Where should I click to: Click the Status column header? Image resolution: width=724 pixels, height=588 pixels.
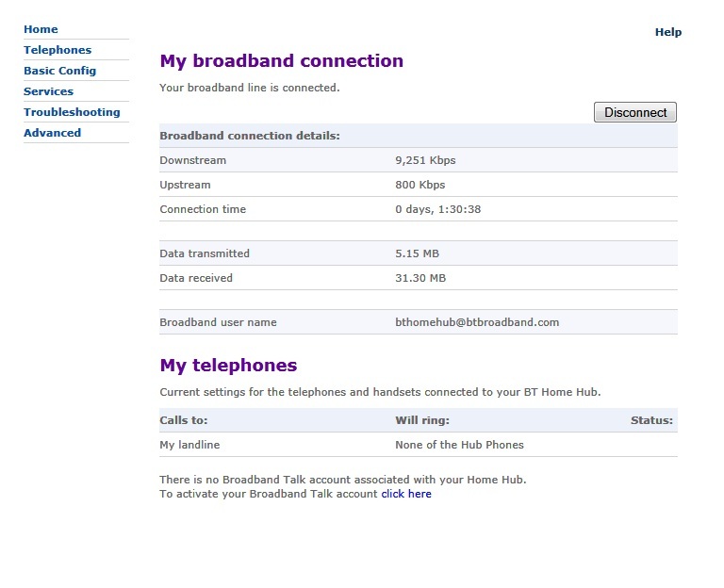pos(651,420)
